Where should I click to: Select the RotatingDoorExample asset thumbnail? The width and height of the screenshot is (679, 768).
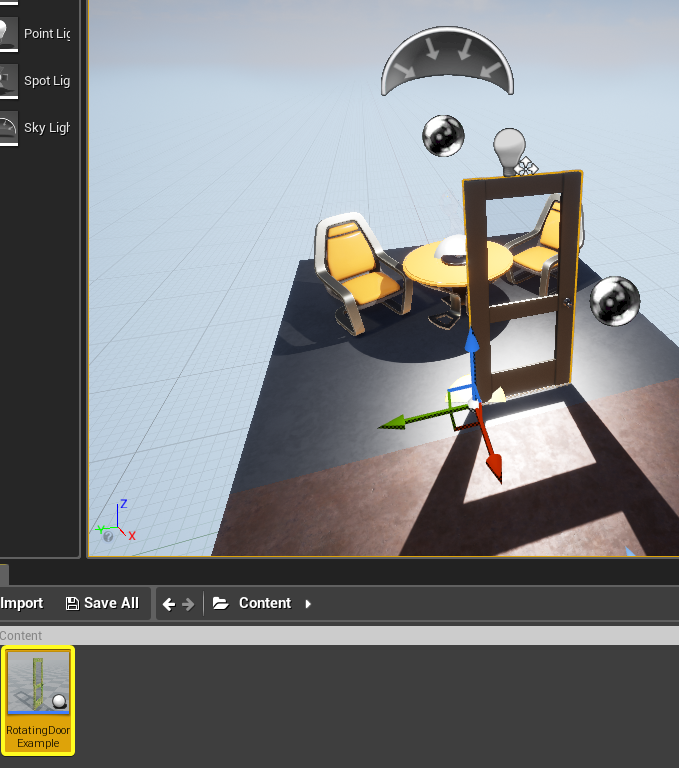coord(39,700)
